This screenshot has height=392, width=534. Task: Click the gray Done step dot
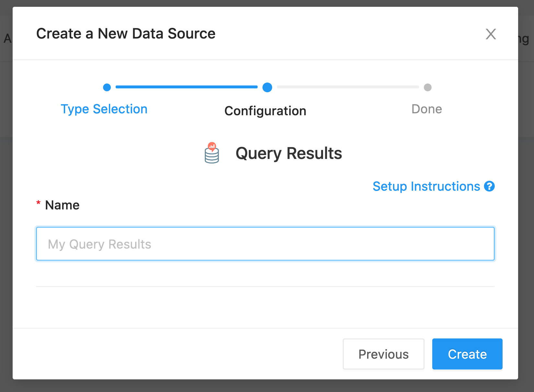(x=428, y=87)
